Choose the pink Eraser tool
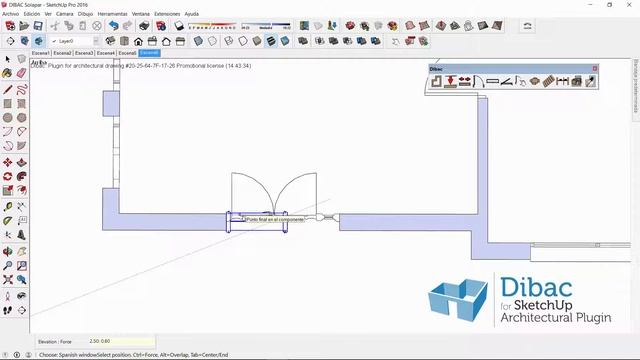Viewport: 640px width, 360px height. coord(21,73)
